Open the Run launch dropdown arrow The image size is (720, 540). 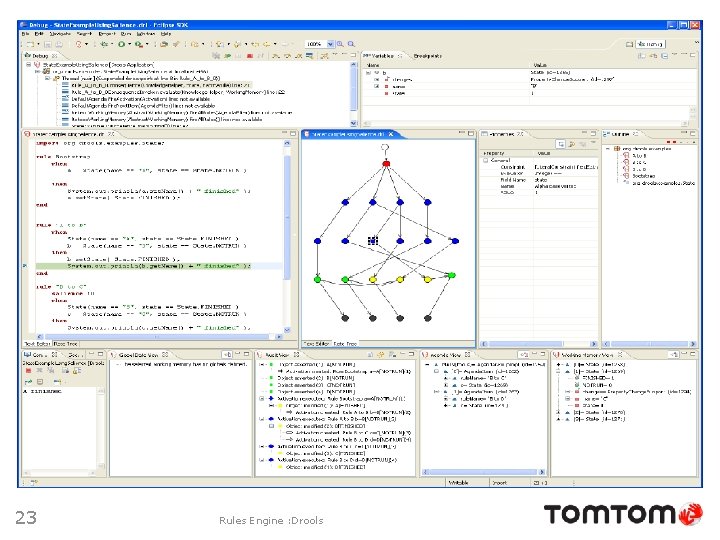130,44
